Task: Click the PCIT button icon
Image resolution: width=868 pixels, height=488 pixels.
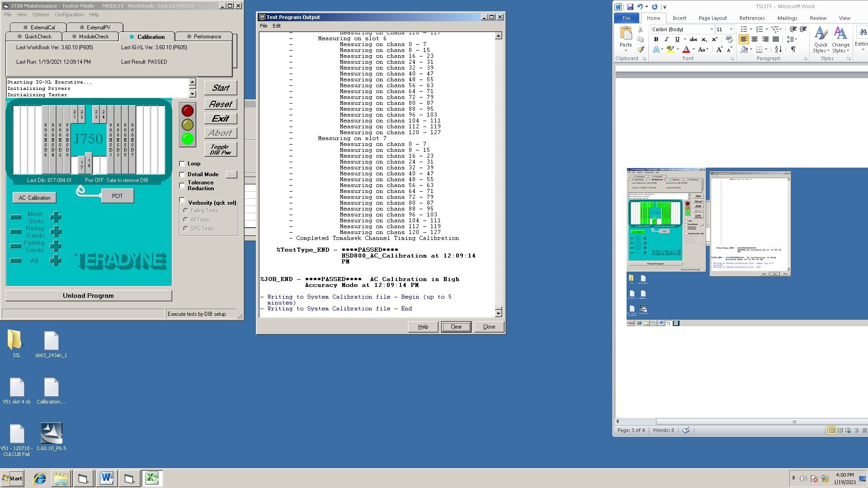Action: pyautogui.click(x=117, y=196)
